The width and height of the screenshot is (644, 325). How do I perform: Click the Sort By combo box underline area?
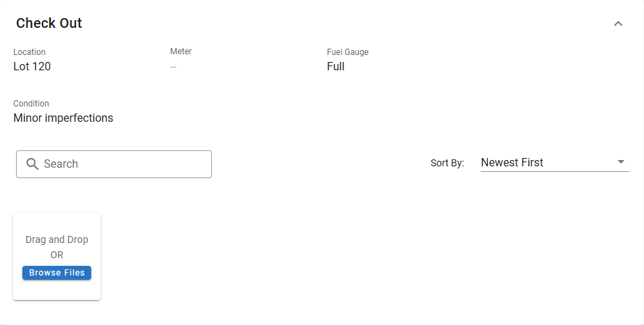555,171
